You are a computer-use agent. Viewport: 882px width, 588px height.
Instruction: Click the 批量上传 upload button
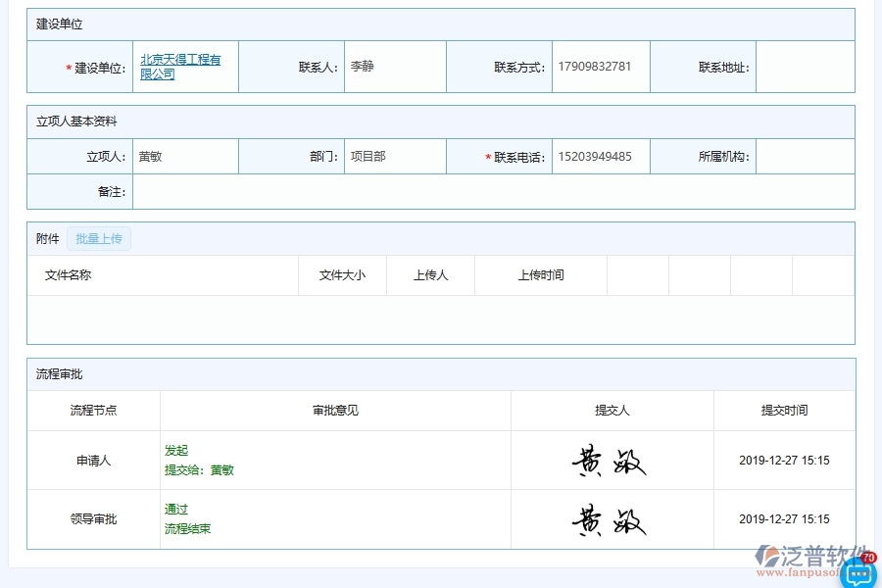(x=98, y=237)
